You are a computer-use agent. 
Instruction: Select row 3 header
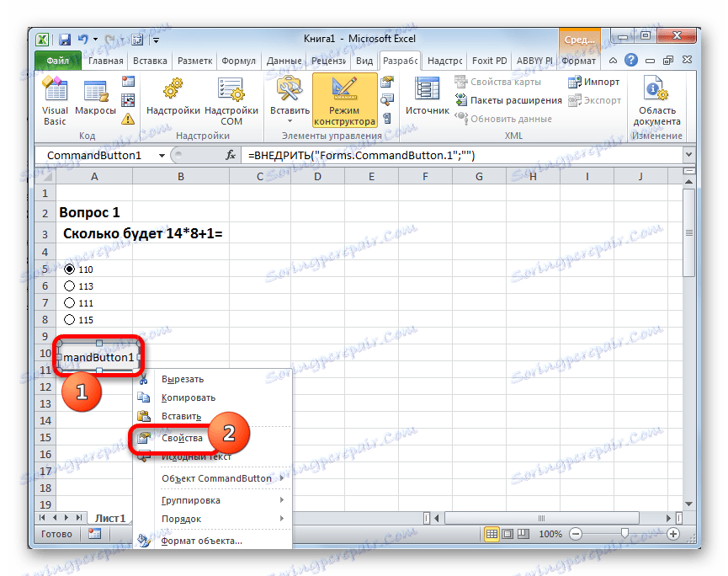(x=45, y=233)
